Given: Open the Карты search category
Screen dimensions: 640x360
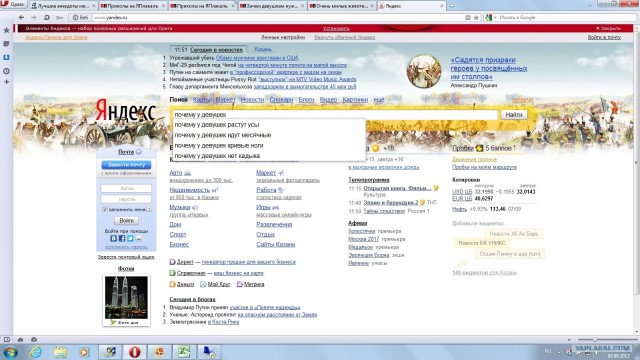Looking at the screenshot, I should pos(202,100).
